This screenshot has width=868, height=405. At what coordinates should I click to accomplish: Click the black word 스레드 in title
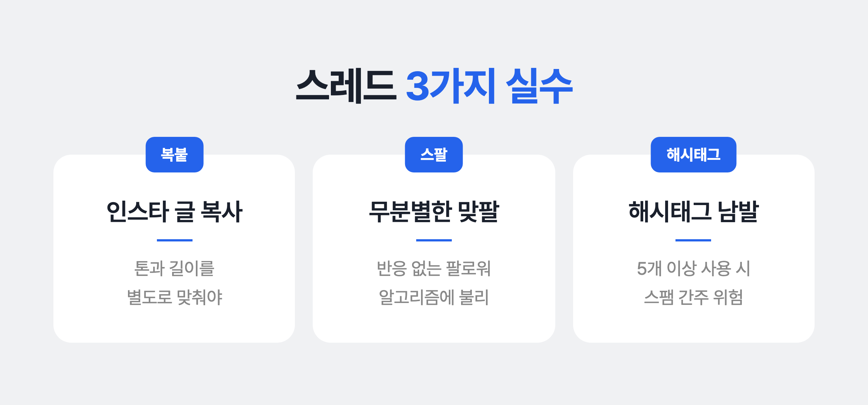pyautogui.click(x=346, y=86)
